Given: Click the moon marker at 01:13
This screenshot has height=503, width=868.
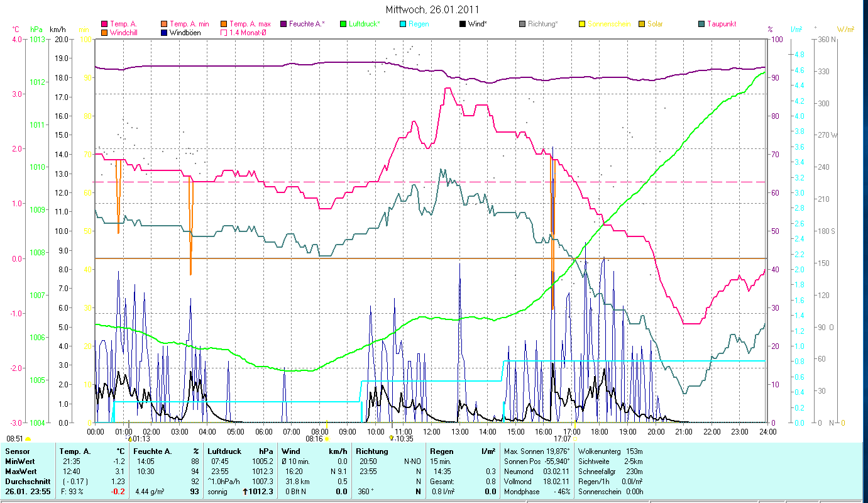Looking at the screenshot, I should pyautogui.click(x=129, y=438).
